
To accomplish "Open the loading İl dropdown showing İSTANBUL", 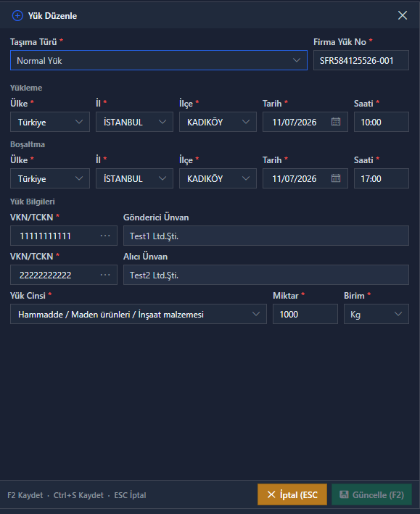I will [134, 122].
